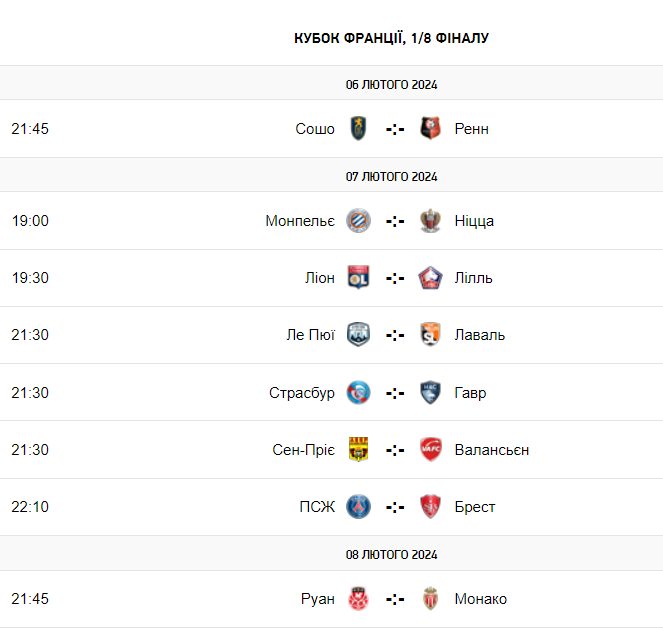Open the Брест team page link

pyautogui.click(x=474, y=507)
